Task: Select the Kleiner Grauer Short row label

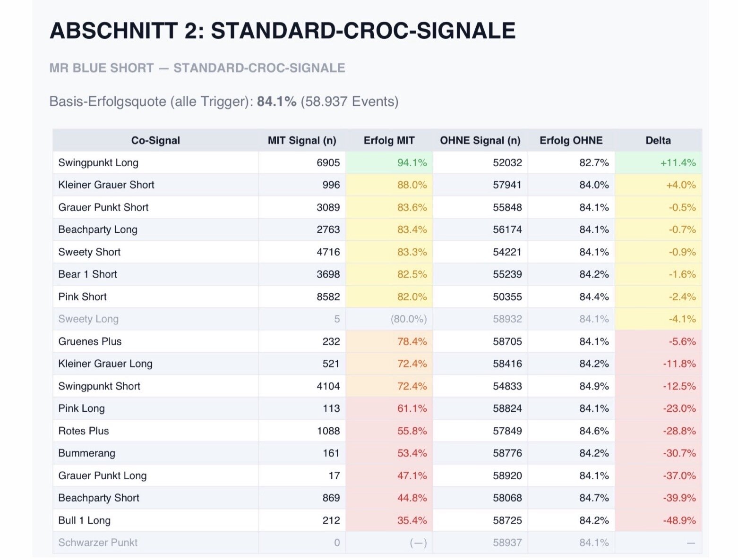Action: tap(106, 185)
